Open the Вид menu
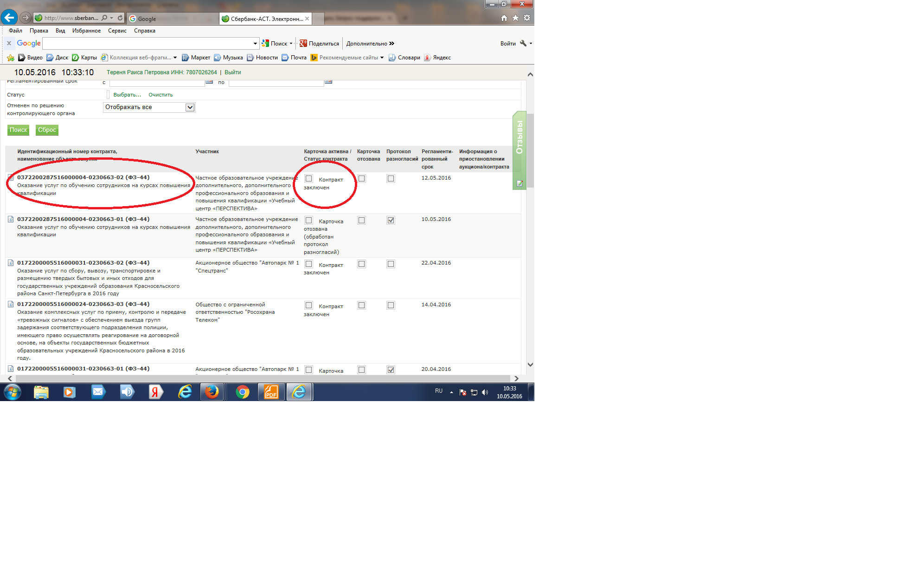 click(x=60, y=31)
